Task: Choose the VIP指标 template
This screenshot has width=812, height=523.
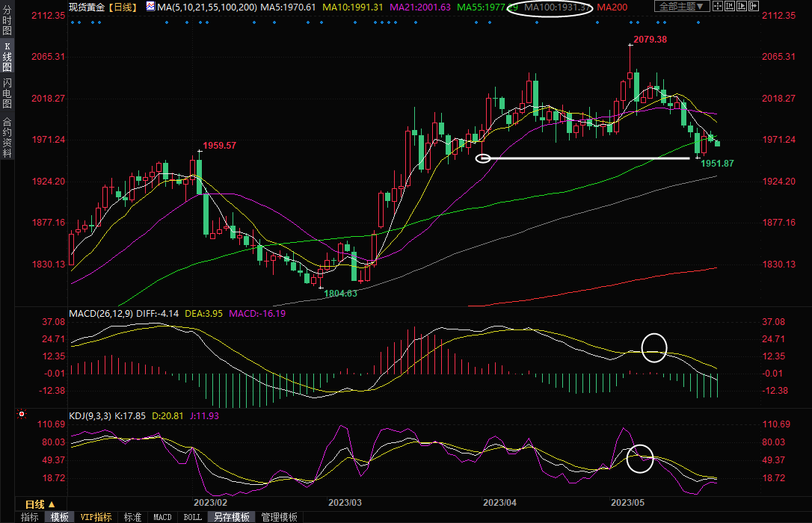Action: tap(96, 517)
